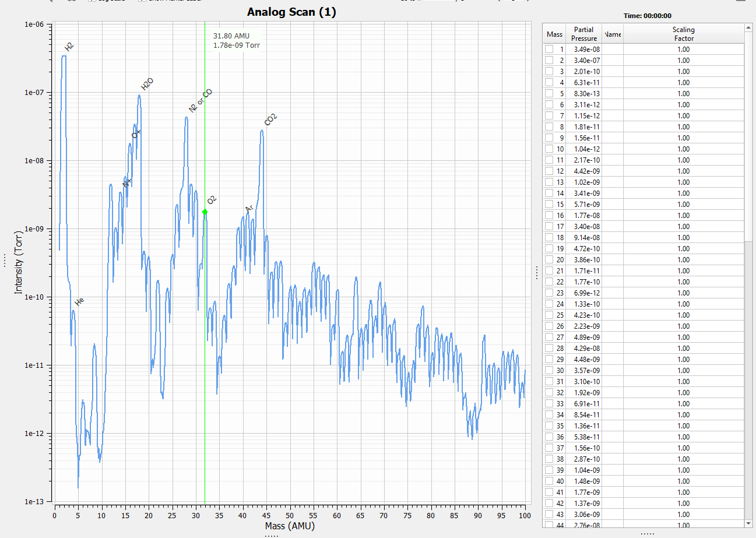
Task: Tick the Mass 44 checkbox
Action: click(x=549, y=525)
